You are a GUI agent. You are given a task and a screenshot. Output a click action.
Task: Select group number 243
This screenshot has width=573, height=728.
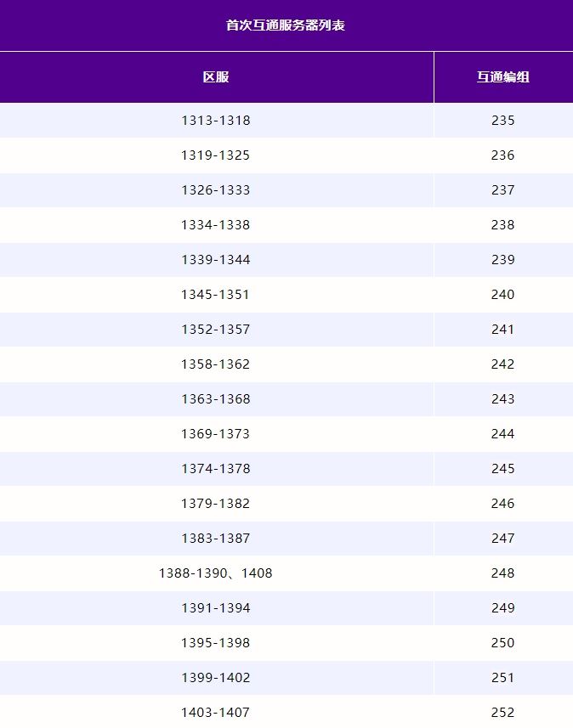point(502,398)
